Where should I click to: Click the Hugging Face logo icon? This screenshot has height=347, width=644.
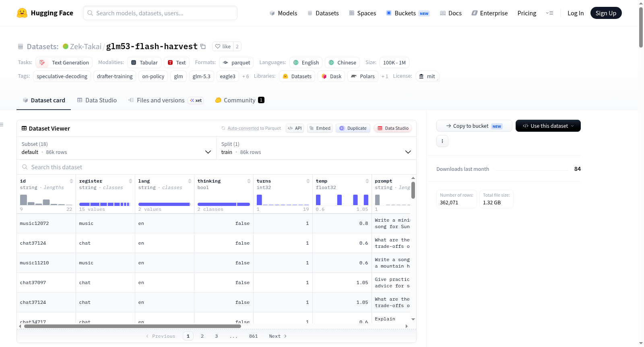click(22, 13)
